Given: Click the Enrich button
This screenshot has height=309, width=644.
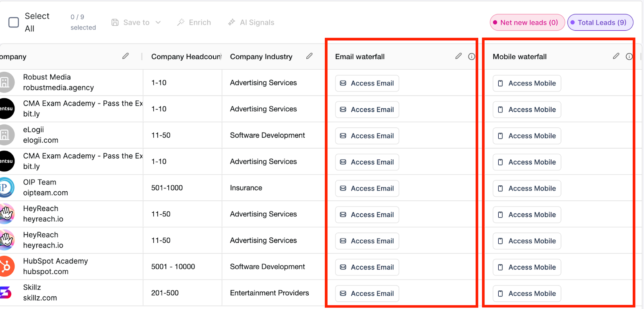Looking at the screenshot, I should [x=194, y=23].
